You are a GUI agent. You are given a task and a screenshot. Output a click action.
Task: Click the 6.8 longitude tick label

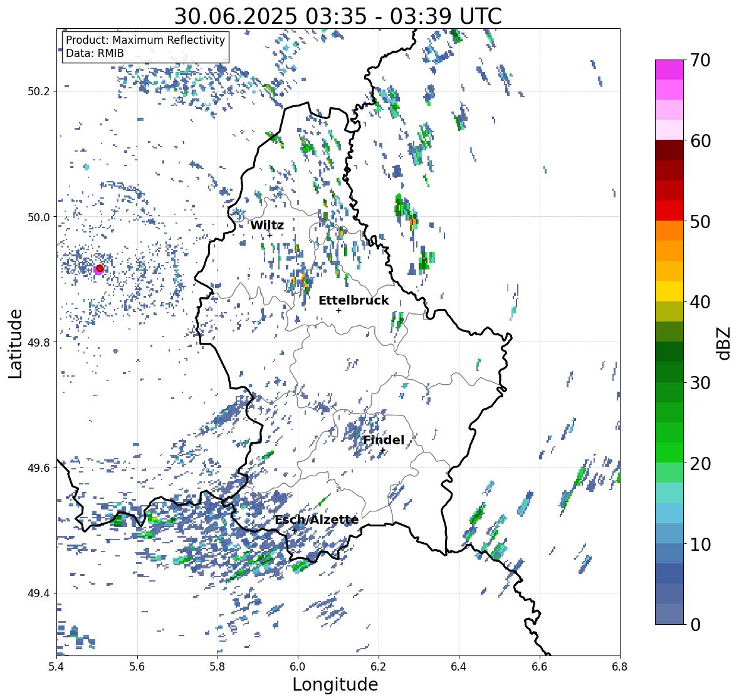click(x=620, y=666)
